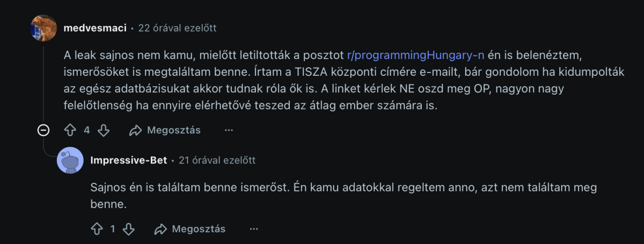The image size is (644, 244).
Task: Upvote the Impressive-Bet reply
Action: click(x=97, y=229)
